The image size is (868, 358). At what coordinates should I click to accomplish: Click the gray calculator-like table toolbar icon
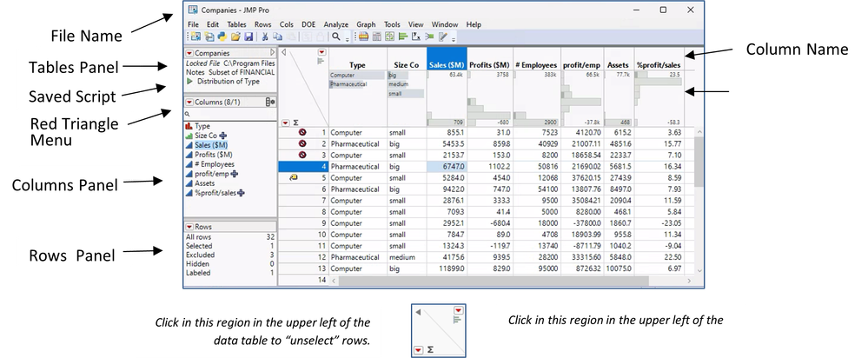pos(377,37)
